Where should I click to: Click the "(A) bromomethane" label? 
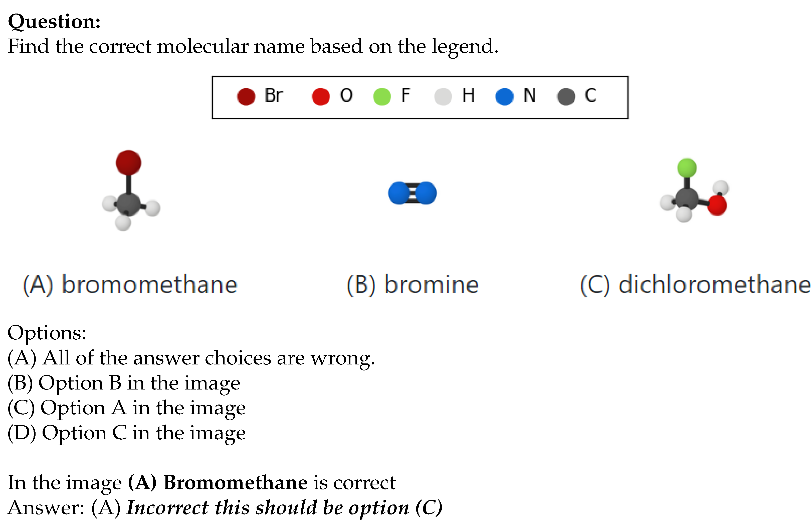tap(130, 285)
